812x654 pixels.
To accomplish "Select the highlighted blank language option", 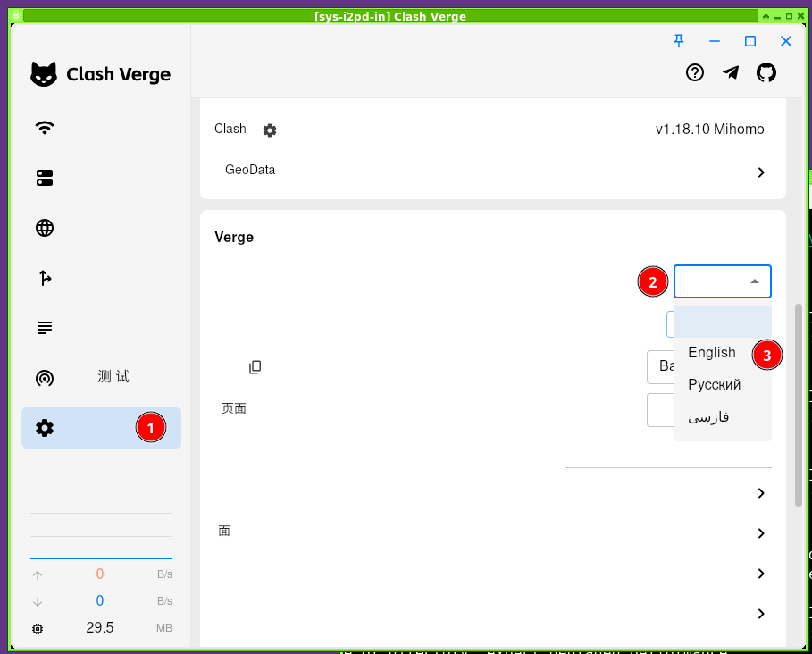I will click(723, 322).
